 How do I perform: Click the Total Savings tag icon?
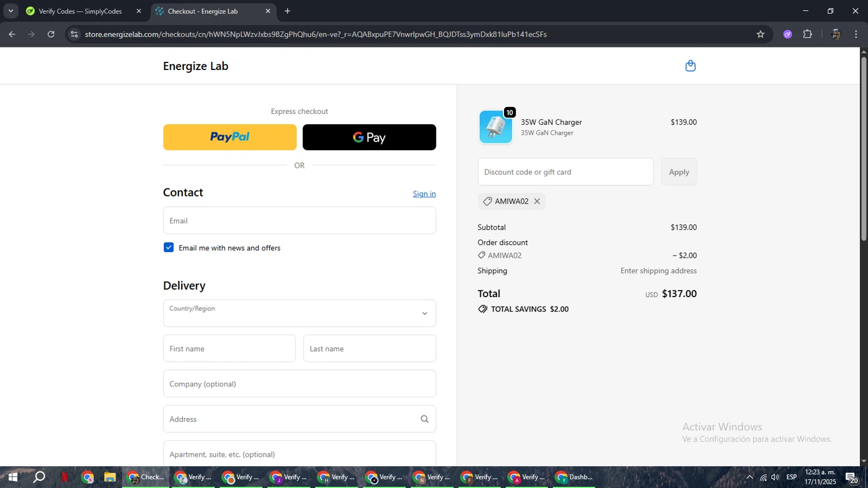click(x=483, y=309)
